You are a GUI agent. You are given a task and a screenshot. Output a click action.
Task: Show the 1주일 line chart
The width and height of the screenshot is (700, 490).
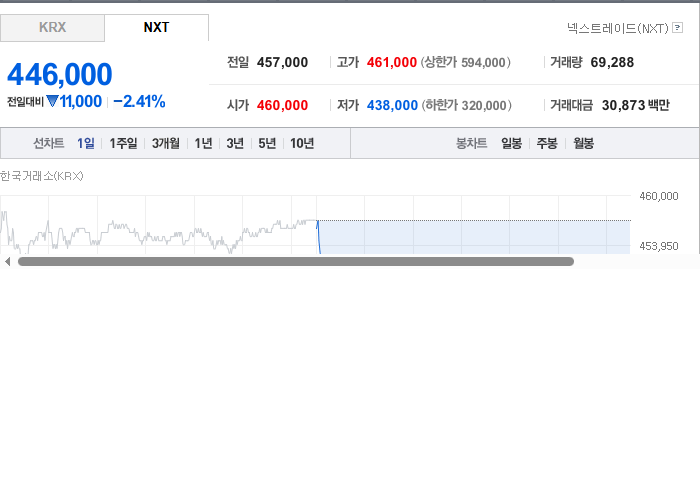123,143
